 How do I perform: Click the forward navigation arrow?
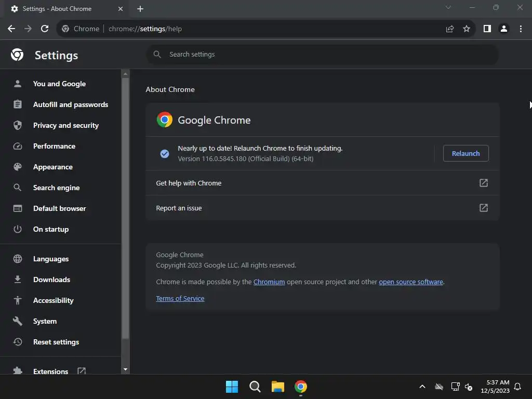click(28, 29)
